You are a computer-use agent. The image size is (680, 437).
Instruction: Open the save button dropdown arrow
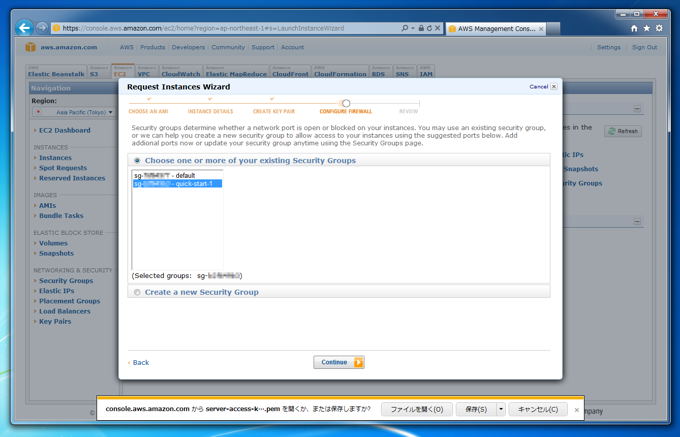click(501, 409)
